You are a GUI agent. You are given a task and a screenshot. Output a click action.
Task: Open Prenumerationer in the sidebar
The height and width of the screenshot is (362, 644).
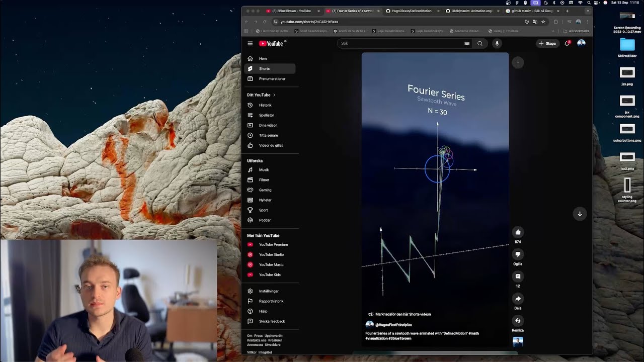[x=270, y=79]
